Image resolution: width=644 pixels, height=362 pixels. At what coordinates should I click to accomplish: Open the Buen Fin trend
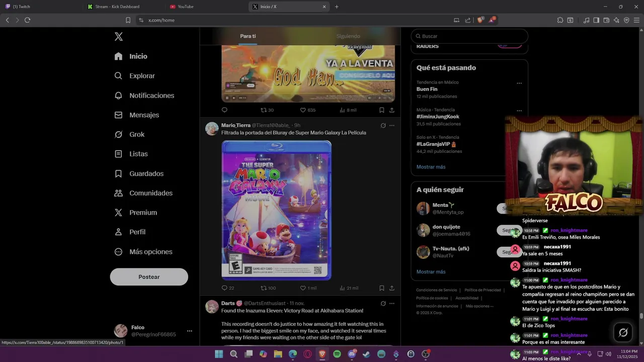point(427,89)
